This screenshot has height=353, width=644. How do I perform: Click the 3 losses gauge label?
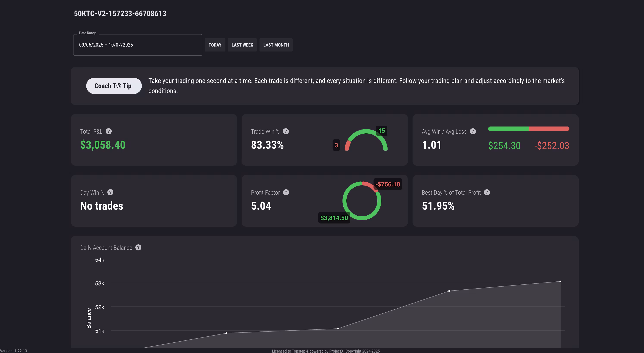[336, 145]
